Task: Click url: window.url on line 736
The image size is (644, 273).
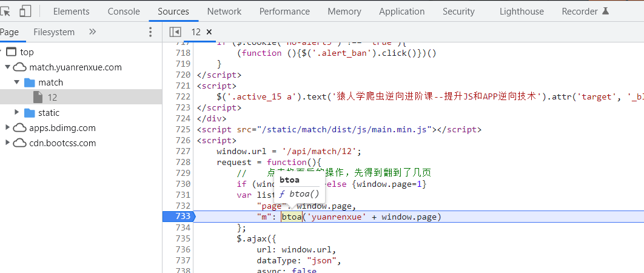Action: tap(297, 249)
